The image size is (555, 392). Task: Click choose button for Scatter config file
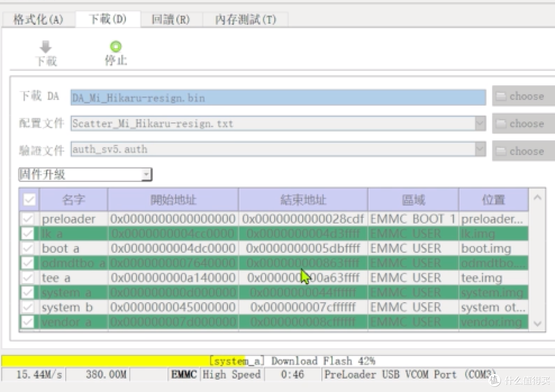click(x=523, y=124)
